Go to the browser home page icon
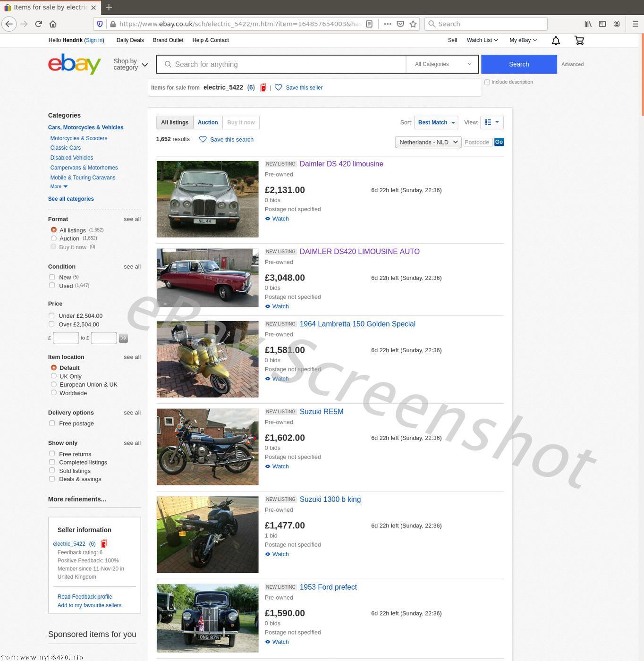 click(x=53, y=24)
